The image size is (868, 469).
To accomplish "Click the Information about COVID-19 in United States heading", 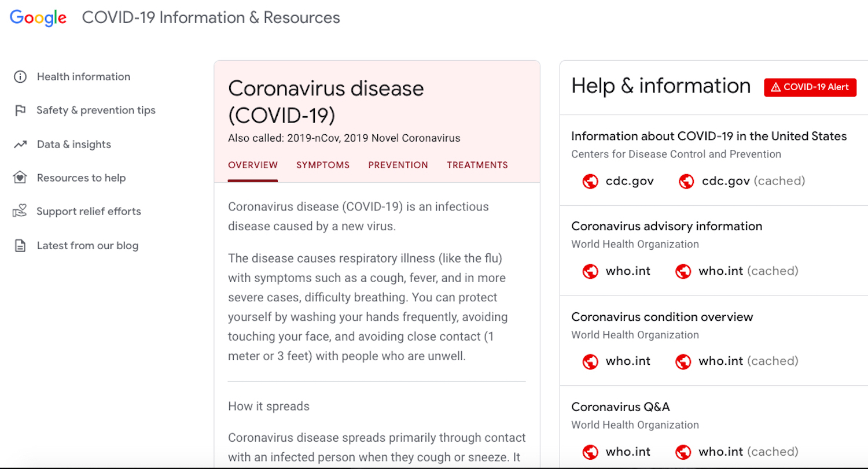I will coord(709,136).
